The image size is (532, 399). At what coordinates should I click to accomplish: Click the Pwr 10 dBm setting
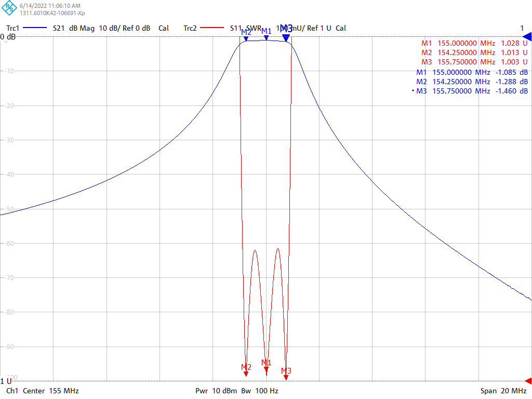coord(216,391)
